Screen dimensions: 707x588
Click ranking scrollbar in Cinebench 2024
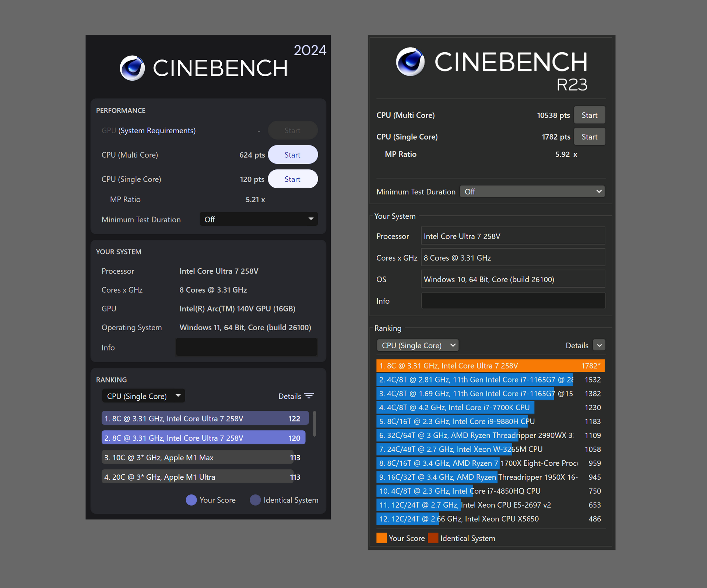coord(314,424)
